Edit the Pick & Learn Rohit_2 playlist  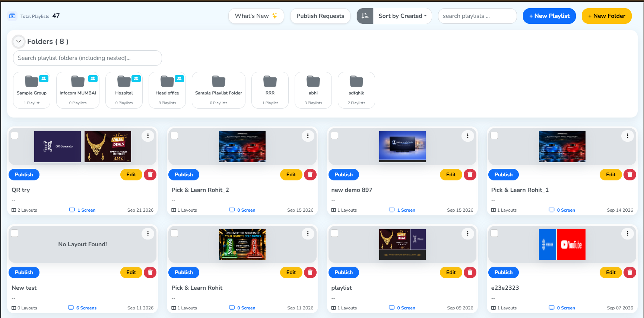click(x=291, y=174)
